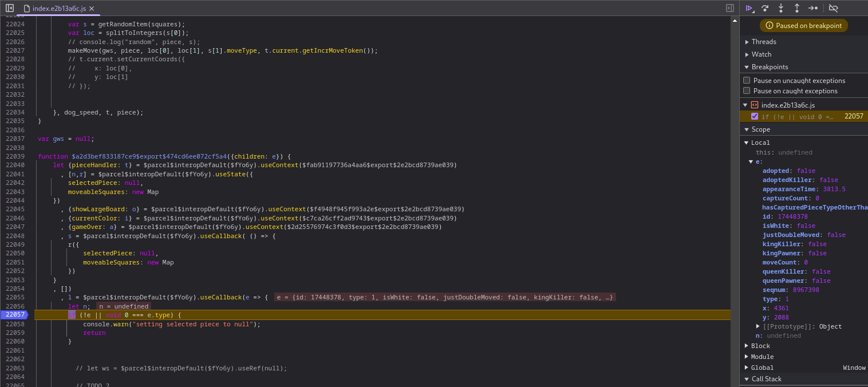
Task: Click the id value 17448378
Action: point(792,216)
